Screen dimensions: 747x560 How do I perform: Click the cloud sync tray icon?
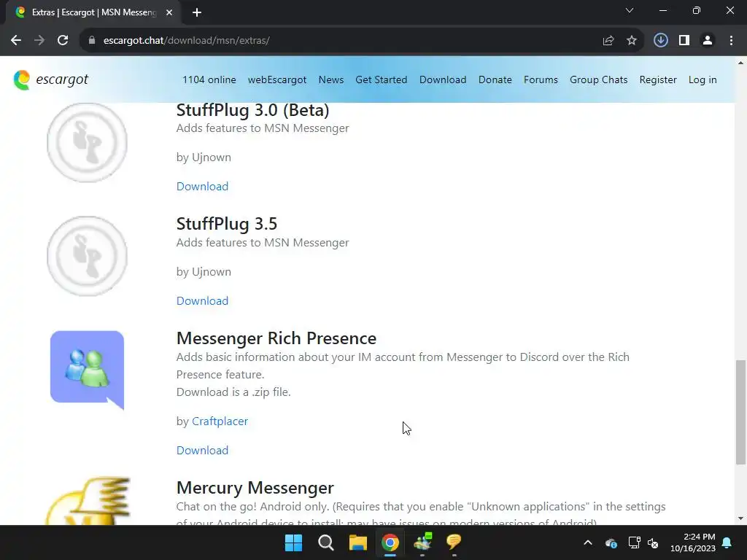pos(611,542)
